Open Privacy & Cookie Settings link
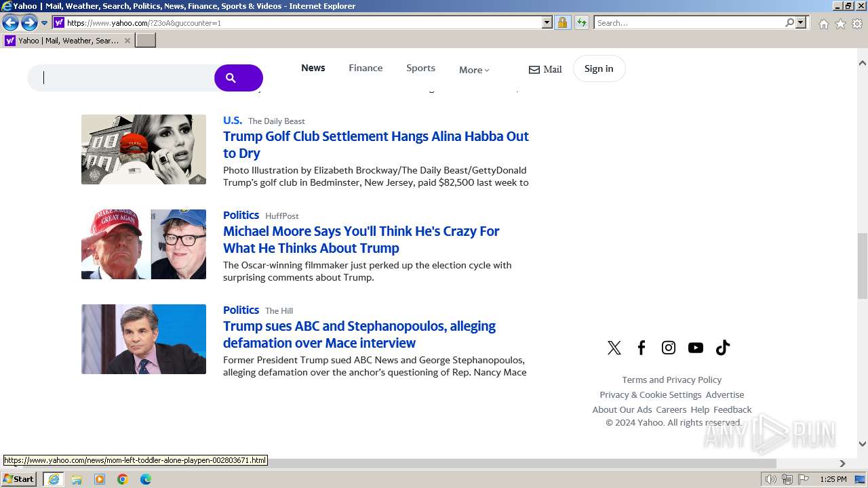The height and width of the screenshot is (488, 868). [x=650, y=394]
